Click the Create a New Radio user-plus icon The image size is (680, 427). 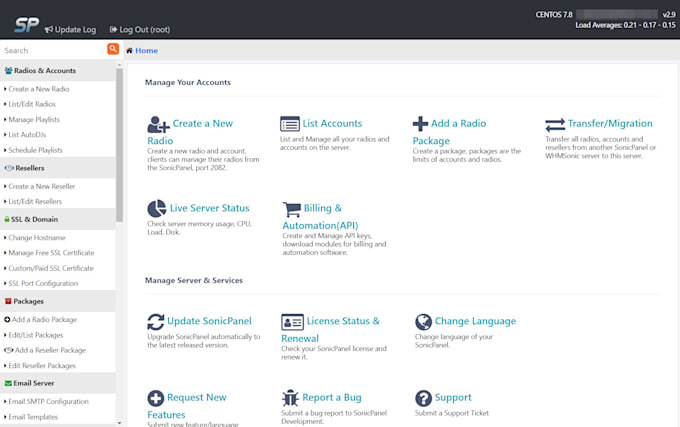(x=158, y=124)
